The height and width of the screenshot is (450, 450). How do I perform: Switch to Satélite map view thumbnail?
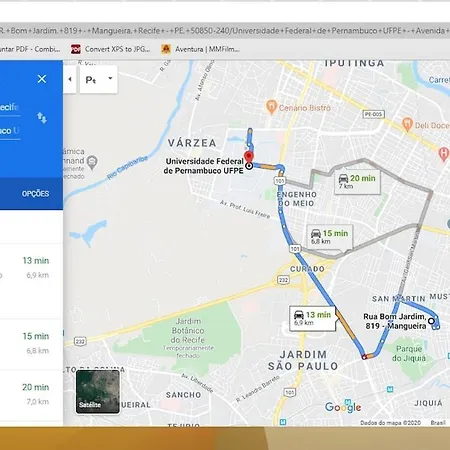[98, 392]
